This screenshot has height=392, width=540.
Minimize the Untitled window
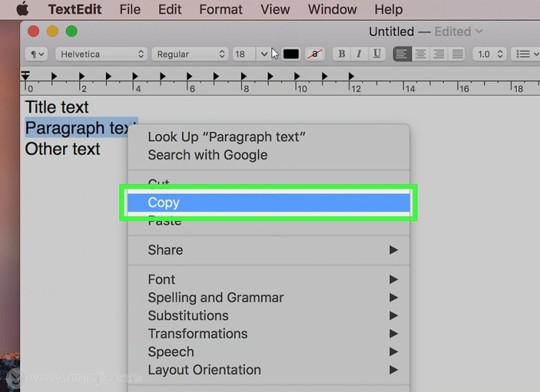(52, 31)
